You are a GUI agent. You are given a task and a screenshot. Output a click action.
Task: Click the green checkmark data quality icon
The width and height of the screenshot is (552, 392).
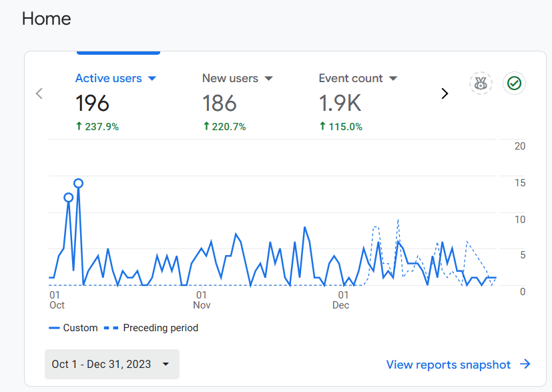point(514,83)
